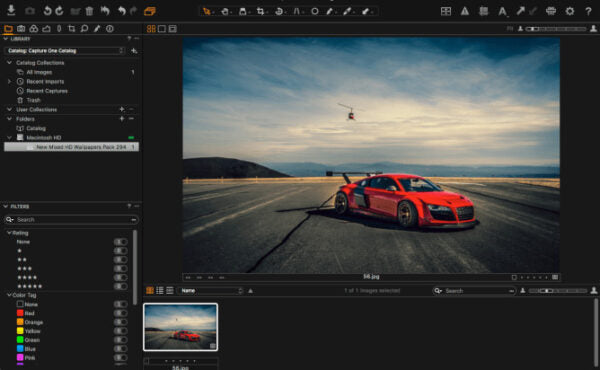The image size is (600, 370).
Task: Rotate image left with counterclockwise arrow
Action: 47,11
